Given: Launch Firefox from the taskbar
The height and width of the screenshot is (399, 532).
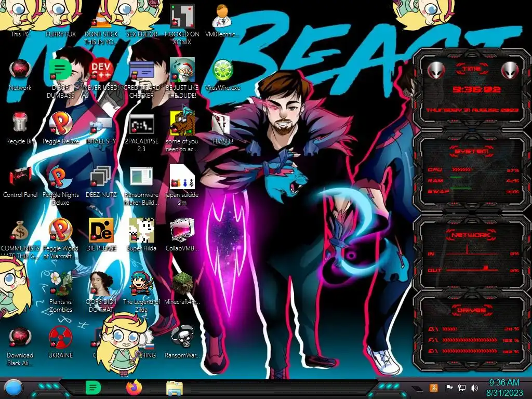Looking at the screenshot, I should click(x=134, y=388).
